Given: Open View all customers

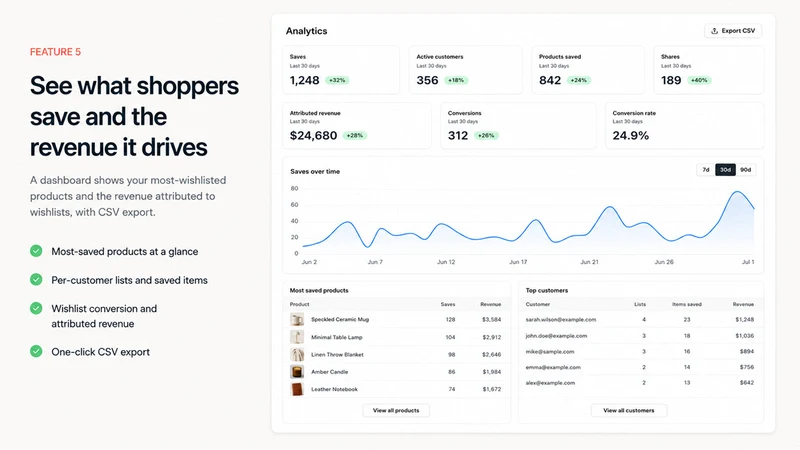Looking at the screenshot, I should [629, 410].
